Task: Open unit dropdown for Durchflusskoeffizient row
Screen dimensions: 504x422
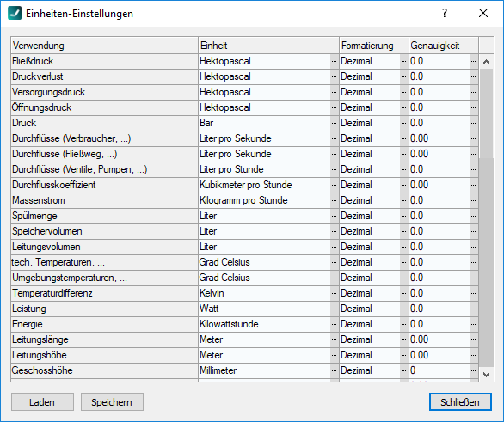Action: click(x=335, y=185)
